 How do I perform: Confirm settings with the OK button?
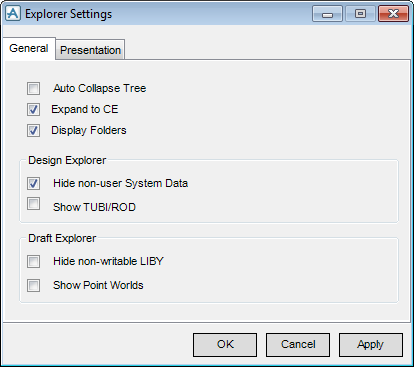(225, 344)
